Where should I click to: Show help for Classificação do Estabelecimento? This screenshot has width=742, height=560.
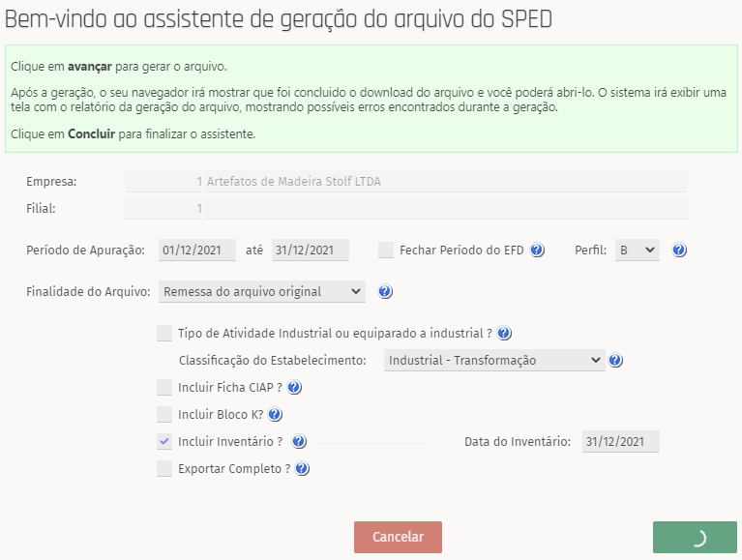click(616, 361)
